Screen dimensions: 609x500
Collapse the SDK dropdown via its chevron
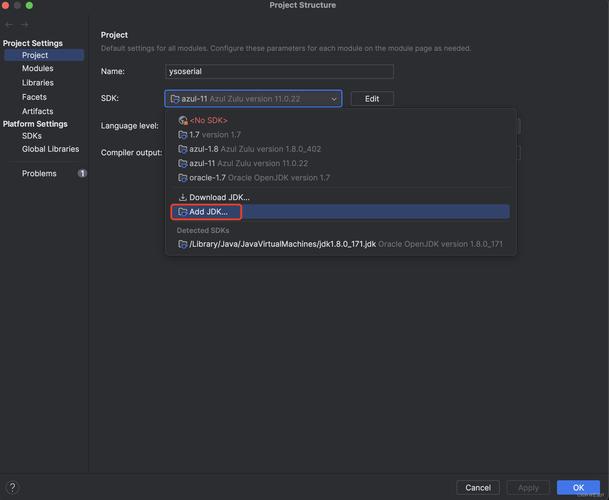333,99
